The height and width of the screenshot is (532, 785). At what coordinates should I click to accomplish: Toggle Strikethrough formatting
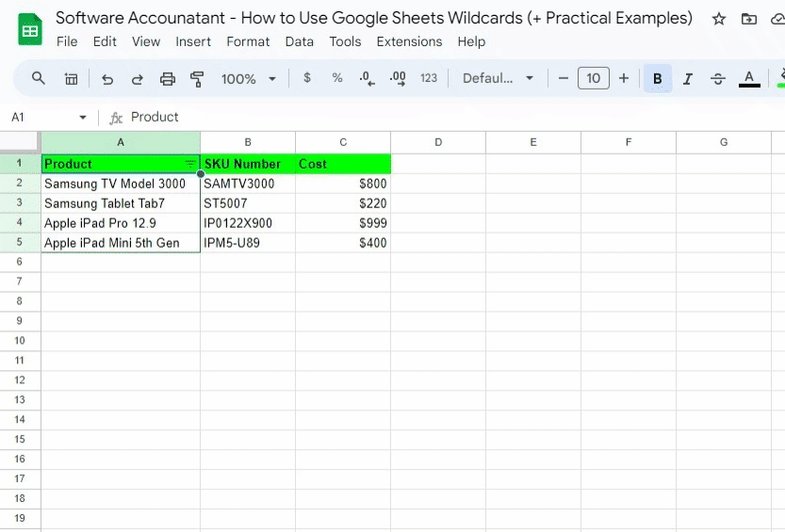pyautogui.click(x=718, y=78)
